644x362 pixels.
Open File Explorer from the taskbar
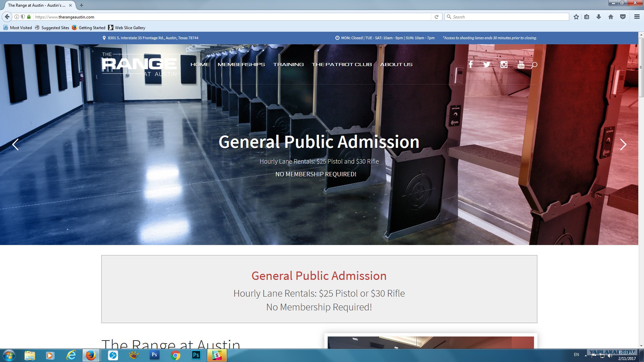(x=30, y=355)
